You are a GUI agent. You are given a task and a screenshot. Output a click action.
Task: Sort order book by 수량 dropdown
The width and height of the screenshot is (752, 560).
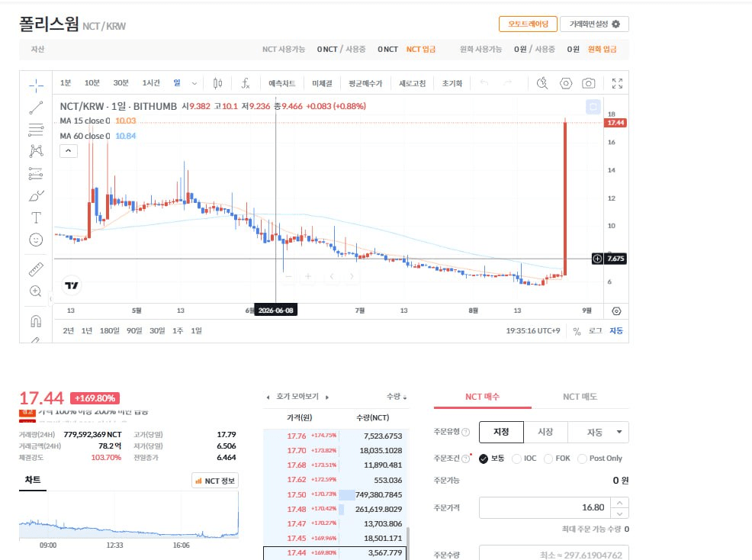397,397
